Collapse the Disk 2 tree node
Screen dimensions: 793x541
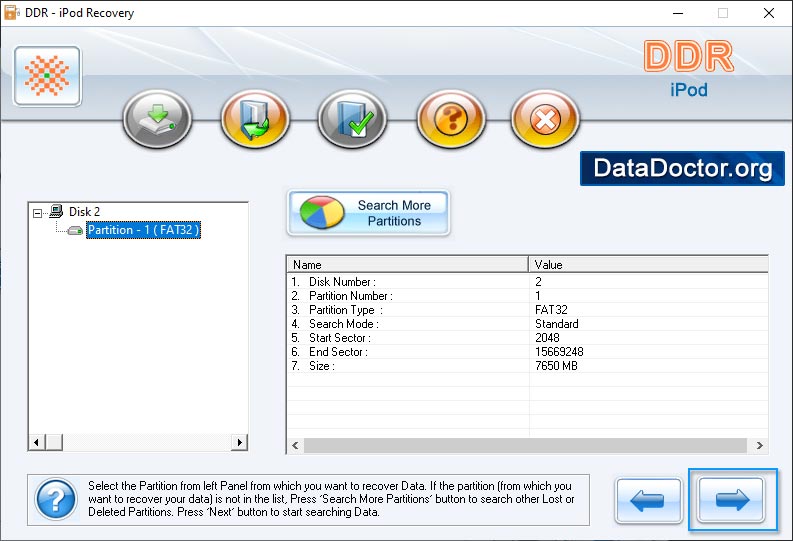pyautogui.click(x=37, y=213)
